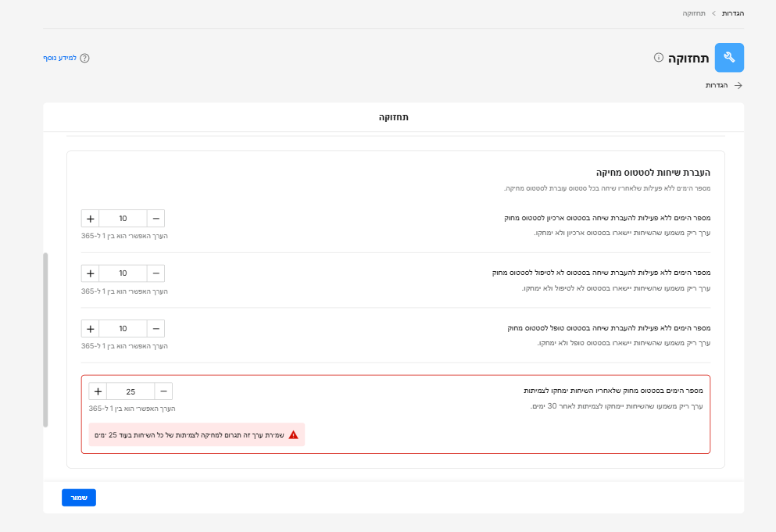Click the hint that conversations stay in ארכיון

point(622,233)
